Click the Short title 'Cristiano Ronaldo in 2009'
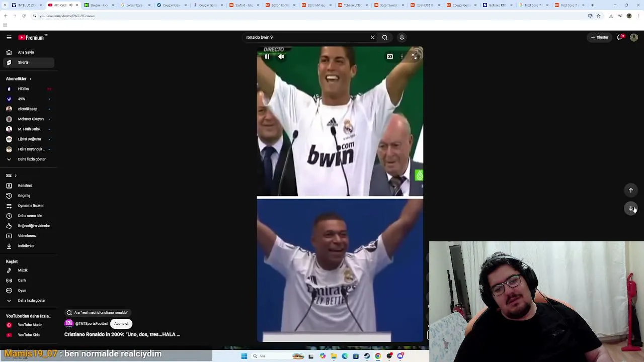The width and height of the screenshot is (644, 362). click(x=122, y=334)
